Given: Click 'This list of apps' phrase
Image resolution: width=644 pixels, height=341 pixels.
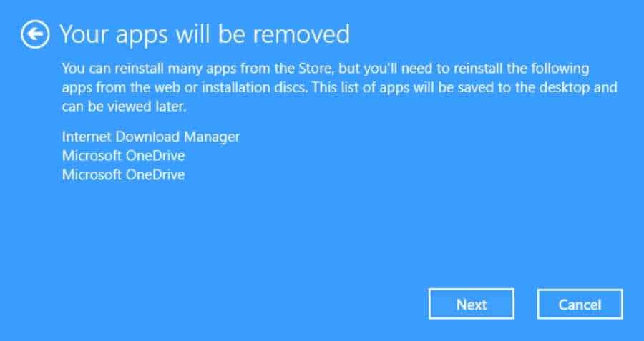Looking at the screenshot, I should coord(356,87).
